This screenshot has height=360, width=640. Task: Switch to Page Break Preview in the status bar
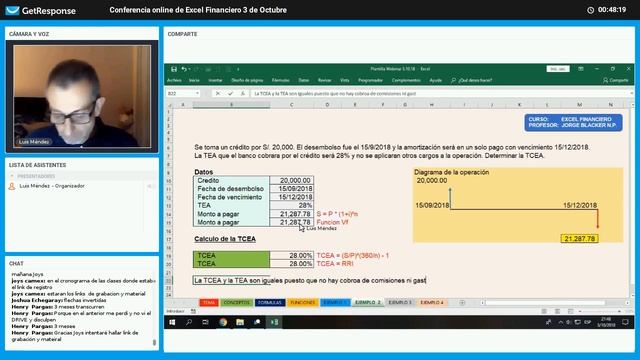(x=570, y=311)
